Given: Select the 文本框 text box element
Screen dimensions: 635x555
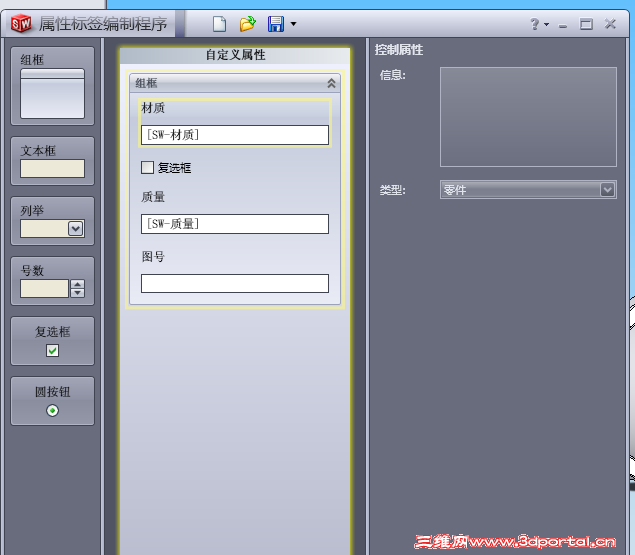Looking at the screenshot, I should click(53, 161).
